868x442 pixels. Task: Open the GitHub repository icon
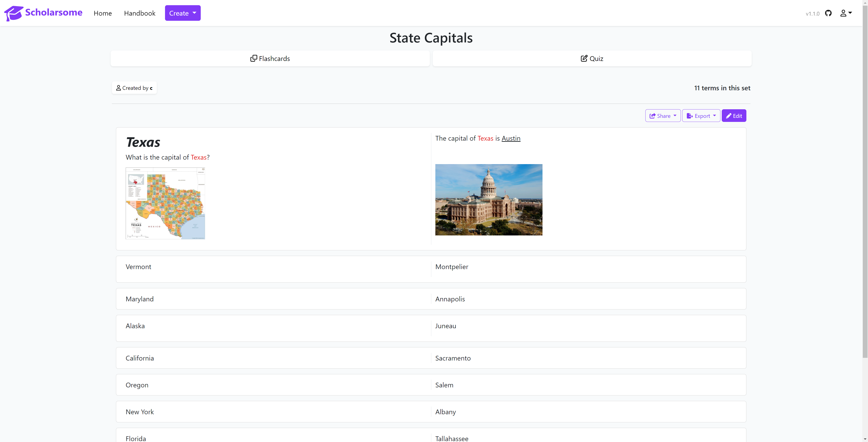[x=828, y=13]
